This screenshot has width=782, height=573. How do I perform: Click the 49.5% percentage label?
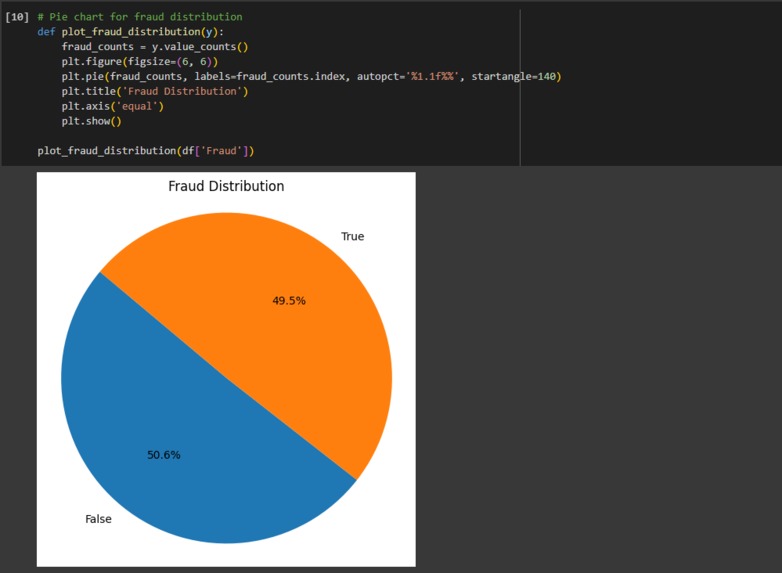click(289, 301)
